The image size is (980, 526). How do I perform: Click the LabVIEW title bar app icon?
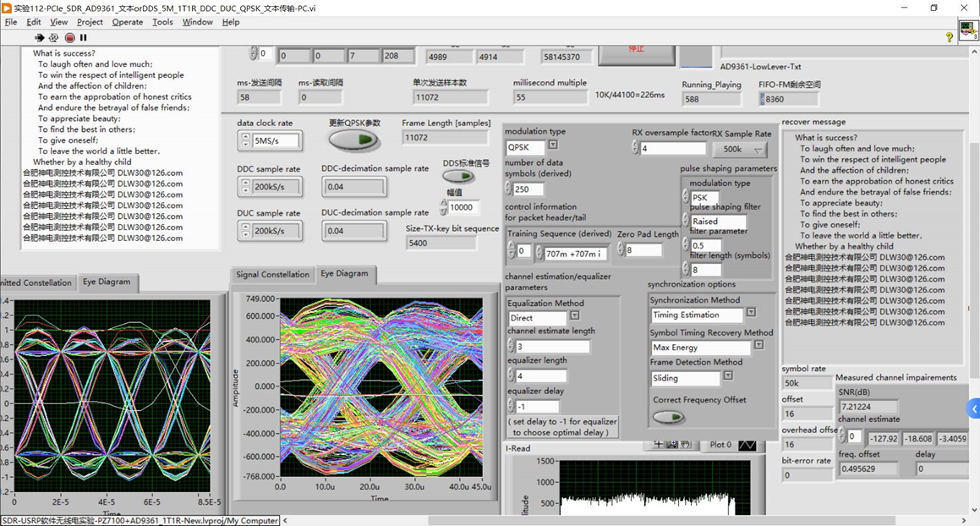[7, 8]
